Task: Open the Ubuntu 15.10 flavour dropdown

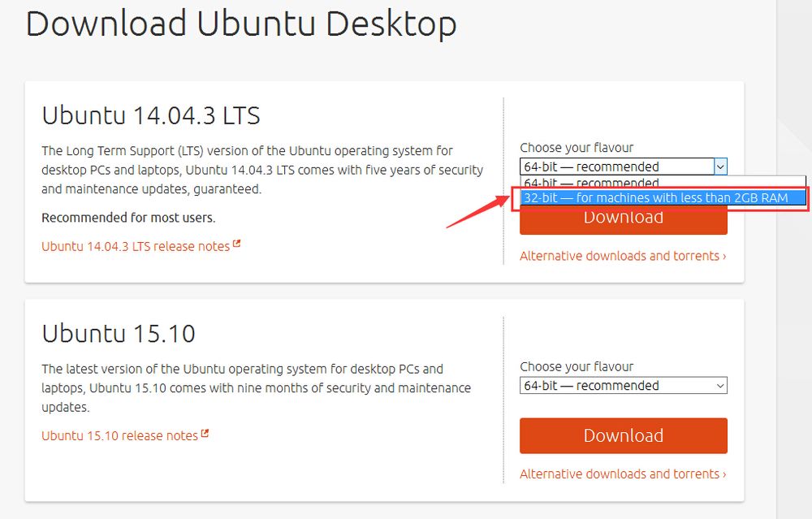Action: point(624,385)
